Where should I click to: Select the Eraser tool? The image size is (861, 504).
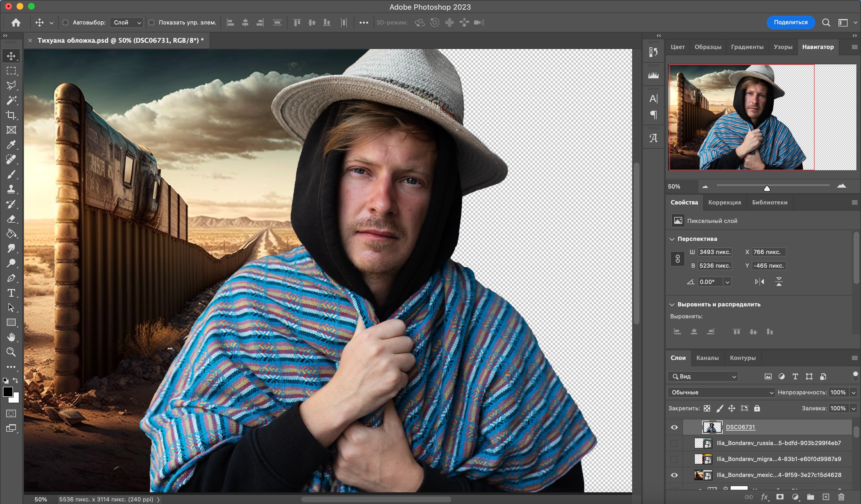(x=11, y=219)
